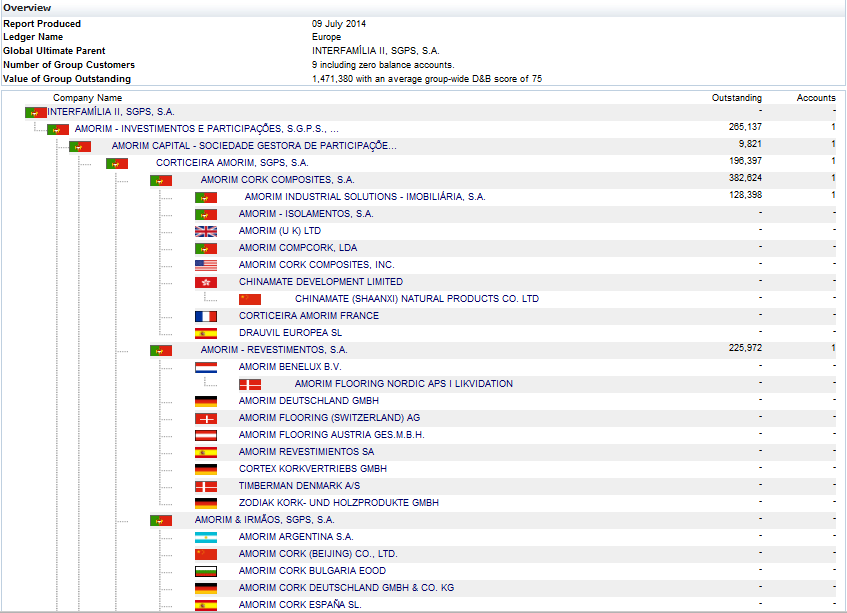The height and width of the screenshot is (613, 847).
Task: Select AMORIM COMPCORK, LDA in the tree
Action: [298, 248]
